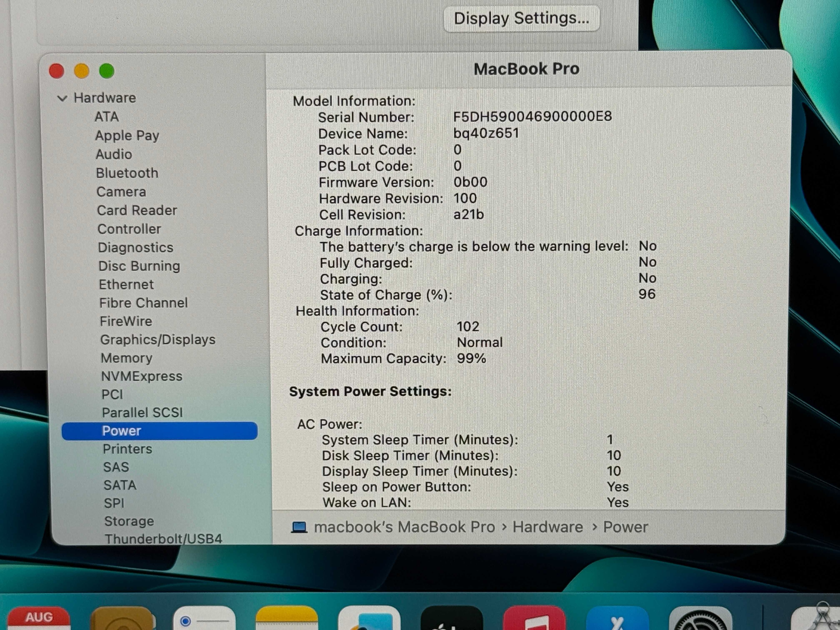Select Bluetooth in the sidebar
Screen dimensions: 840x630
tap(127, 173)
